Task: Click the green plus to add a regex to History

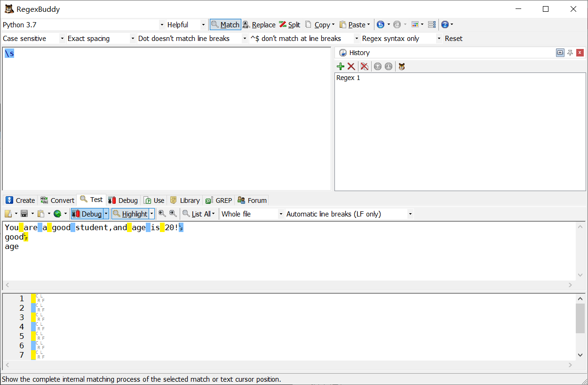Action: [341, 66]
